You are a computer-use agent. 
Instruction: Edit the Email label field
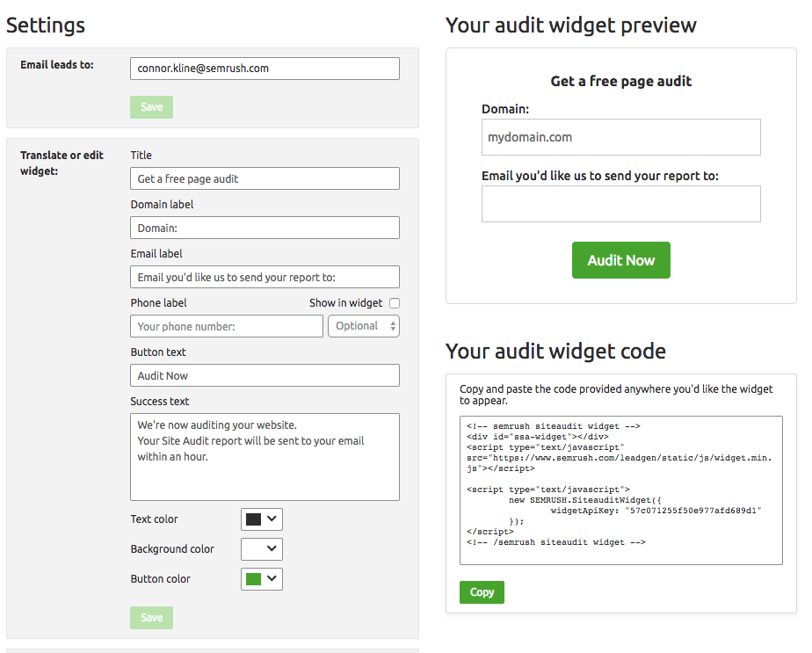point(265,277)
